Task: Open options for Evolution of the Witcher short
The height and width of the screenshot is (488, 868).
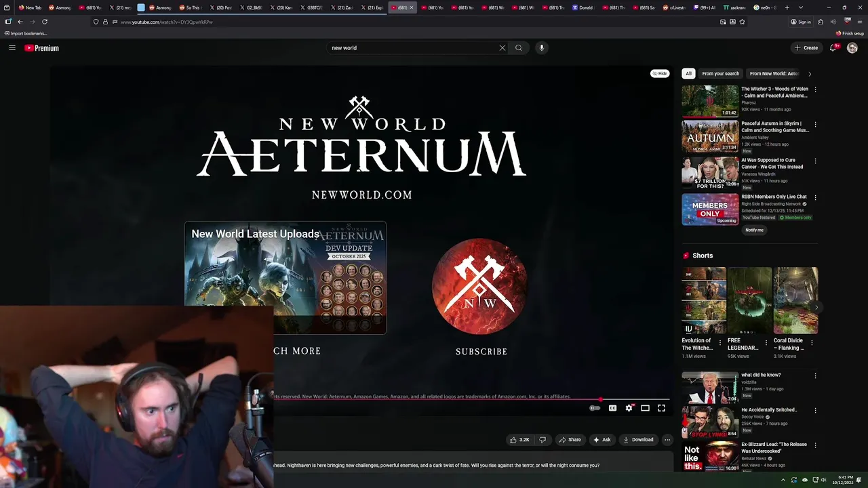Action: coord(720,342)
